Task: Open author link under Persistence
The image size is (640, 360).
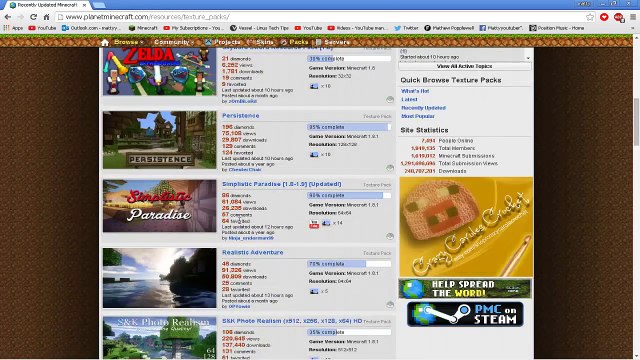Action: [244, 170]
